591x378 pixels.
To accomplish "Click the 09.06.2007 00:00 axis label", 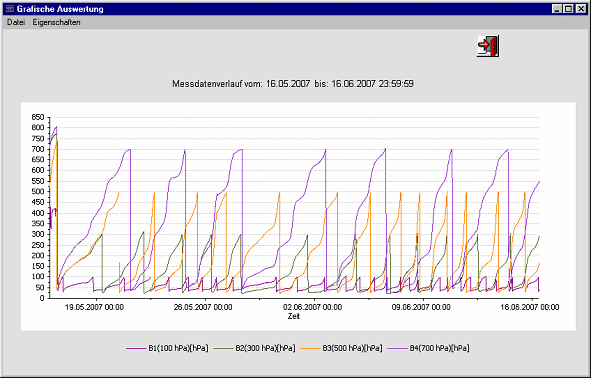I will 421,307.
